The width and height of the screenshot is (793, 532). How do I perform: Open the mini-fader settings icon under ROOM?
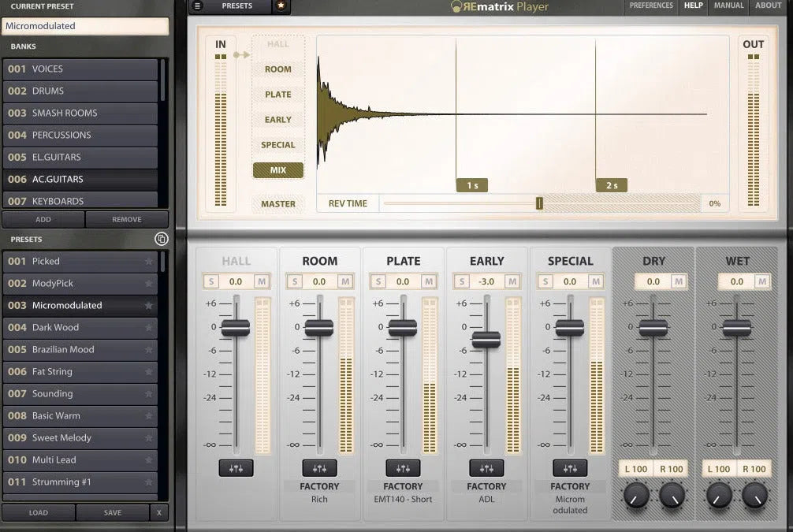click(319, 467)
